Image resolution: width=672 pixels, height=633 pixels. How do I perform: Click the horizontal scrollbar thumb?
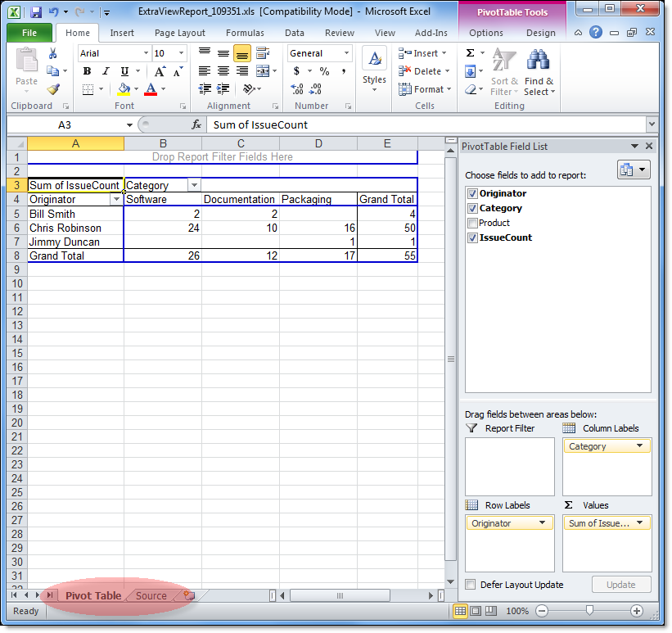[340, 595]
